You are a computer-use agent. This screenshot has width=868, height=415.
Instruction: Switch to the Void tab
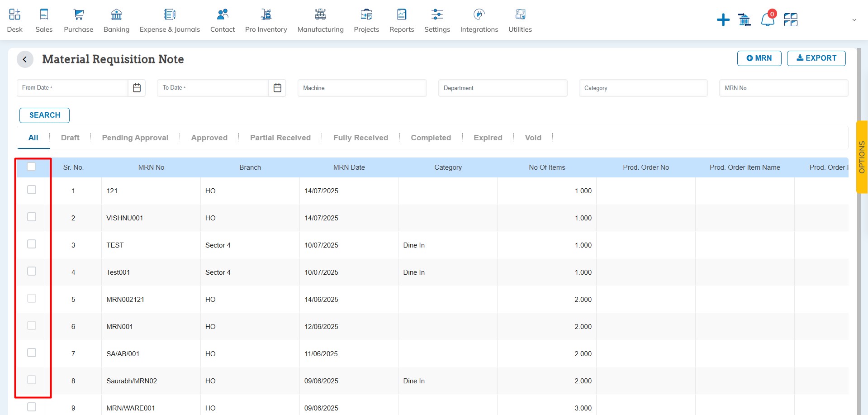(x=533, y=138)
